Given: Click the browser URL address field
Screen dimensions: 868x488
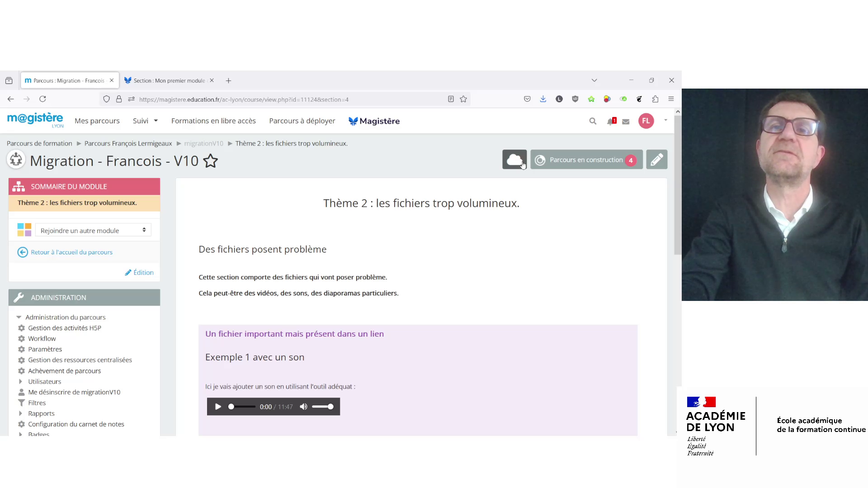Looking at the screenshot, I should coord(289,99).
